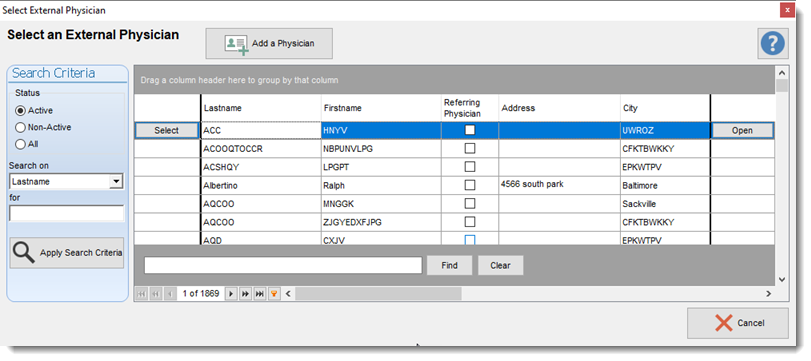Click down arrow of vertical scrollbar
Screen dimensions: 811x361
tap(782, 280)
